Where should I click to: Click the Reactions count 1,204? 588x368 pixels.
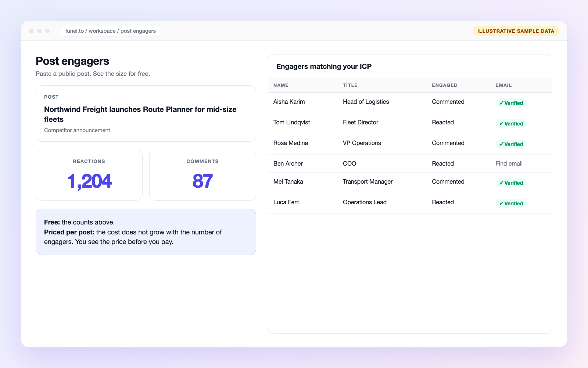point(89,181)
